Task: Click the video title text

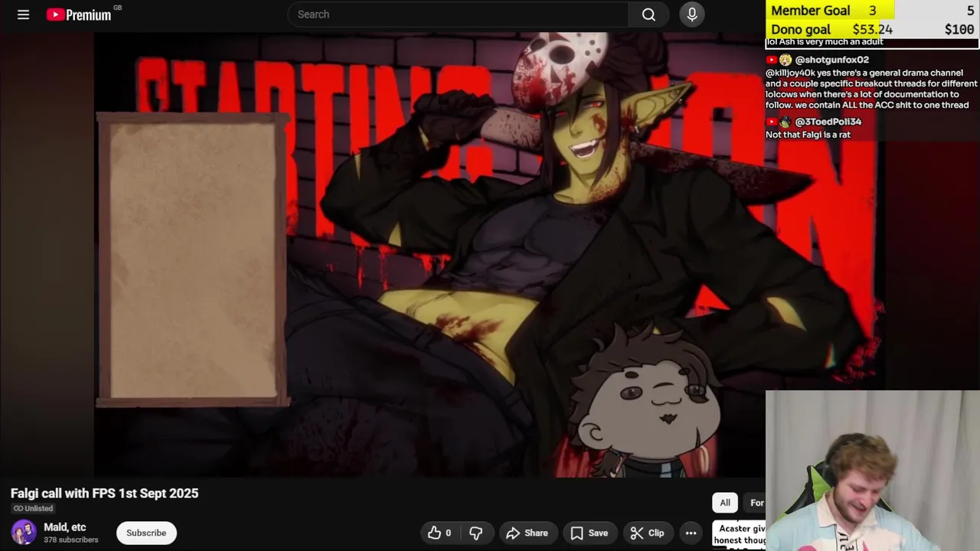Action: click(104, 494)
